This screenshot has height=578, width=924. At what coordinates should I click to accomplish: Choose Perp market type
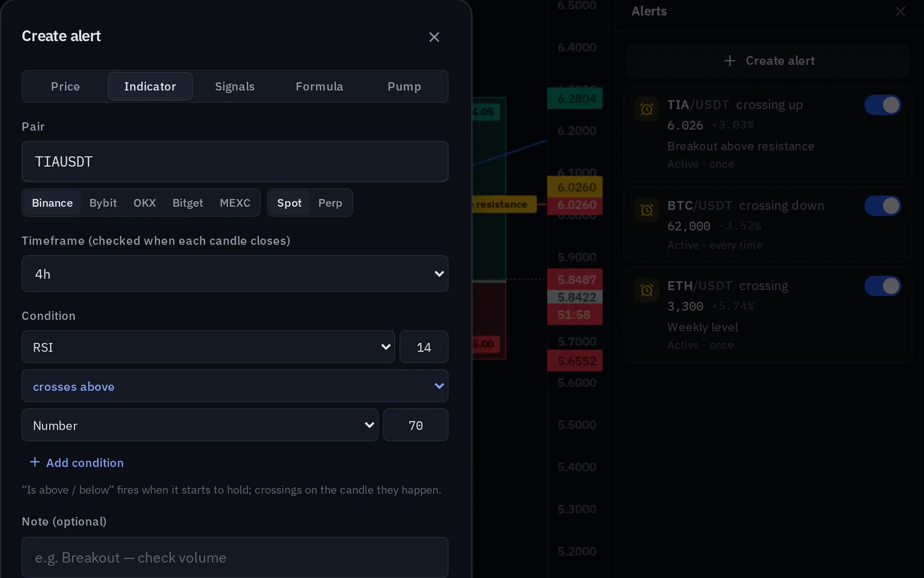pyautogui.click(x=330, y=203)
